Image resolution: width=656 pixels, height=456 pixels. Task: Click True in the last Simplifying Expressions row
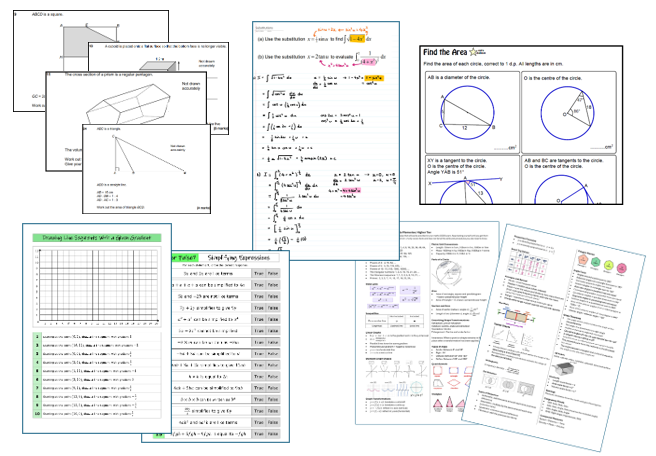pos(259,434)
